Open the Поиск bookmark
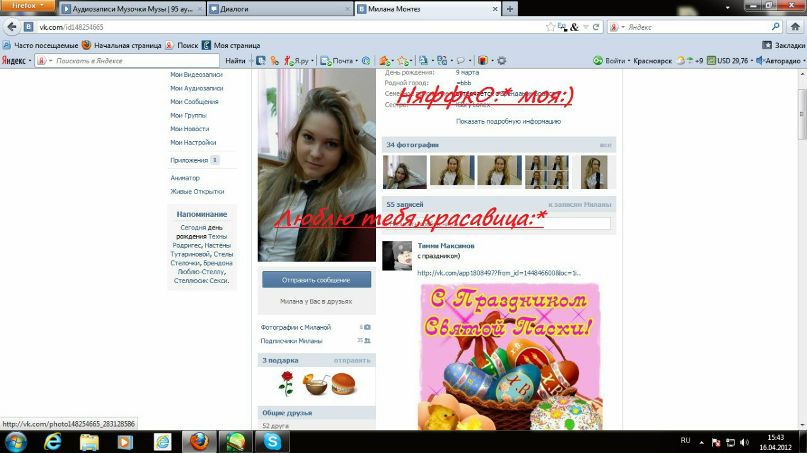The height and width of the screenshot is (453, 807). click(182, 45)
